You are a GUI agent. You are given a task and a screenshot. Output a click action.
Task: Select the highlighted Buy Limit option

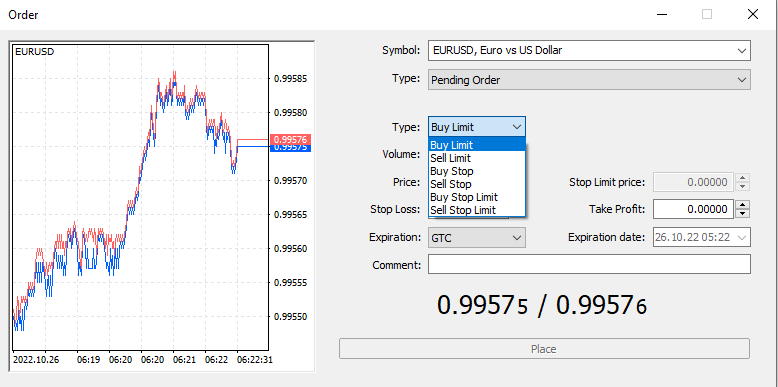click(x=476, y=145)
